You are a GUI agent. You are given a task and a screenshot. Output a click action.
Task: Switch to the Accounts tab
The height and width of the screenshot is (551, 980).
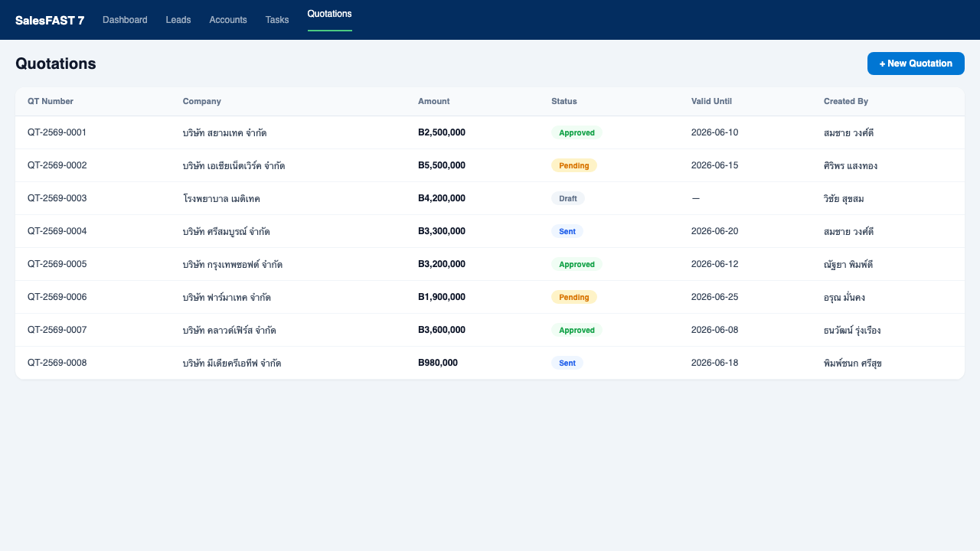point(228,20)
